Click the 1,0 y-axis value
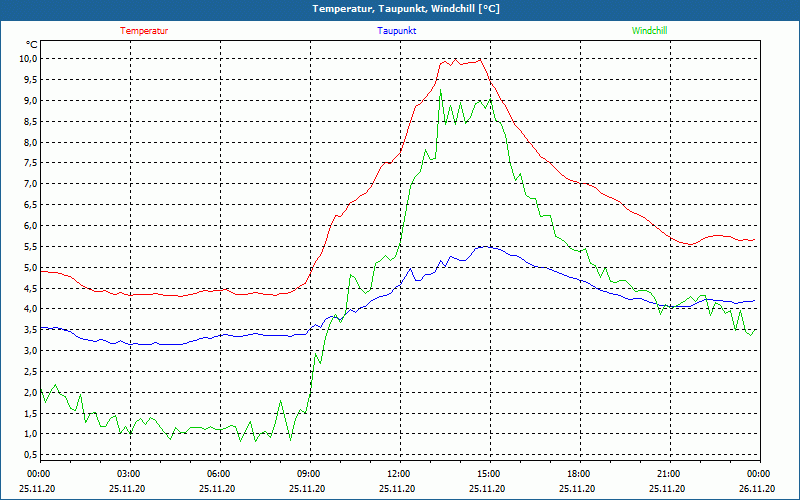800x500 pixels. coord(31,434)
